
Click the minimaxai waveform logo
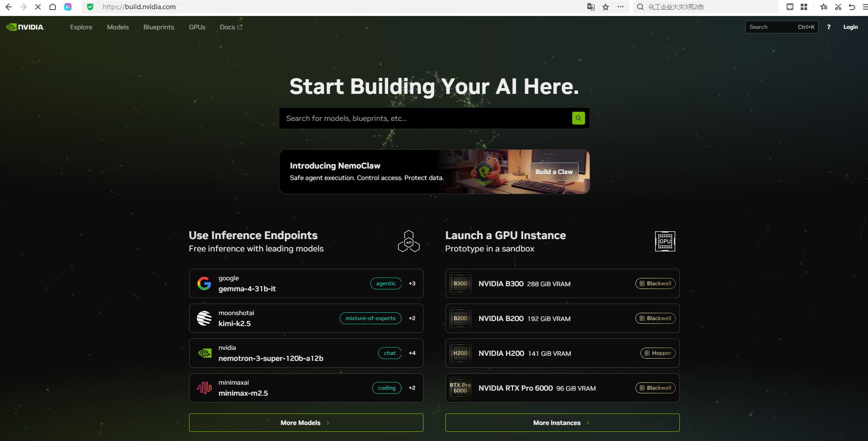(x=204, y=388)
